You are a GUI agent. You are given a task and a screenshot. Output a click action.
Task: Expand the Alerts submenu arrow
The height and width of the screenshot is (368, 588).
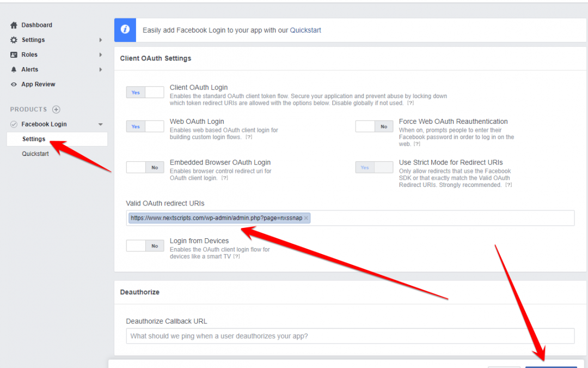[x=101, y=69]
